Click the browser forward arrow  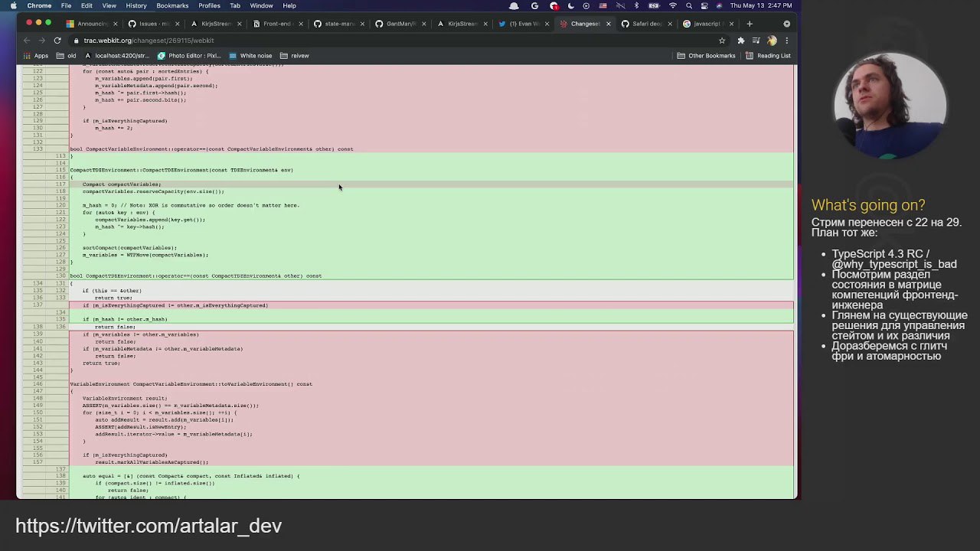41,41
